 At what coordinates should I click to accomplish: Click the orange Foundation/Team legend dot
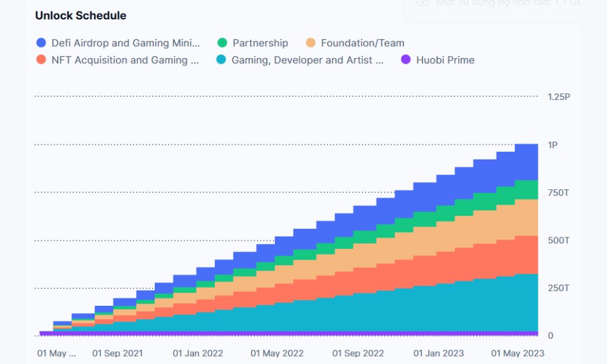[x=311, y=43]
